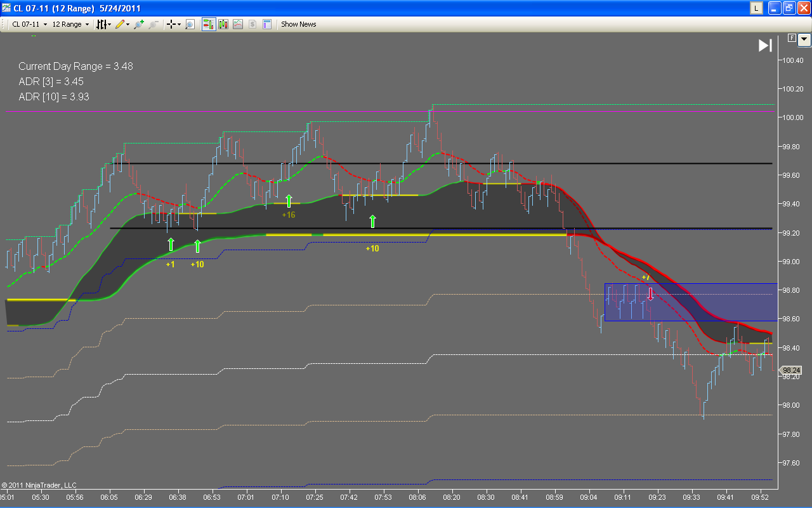Click the "ADR [3] = 3.45" label
This screenshot has width=812, height=508.
51,81
